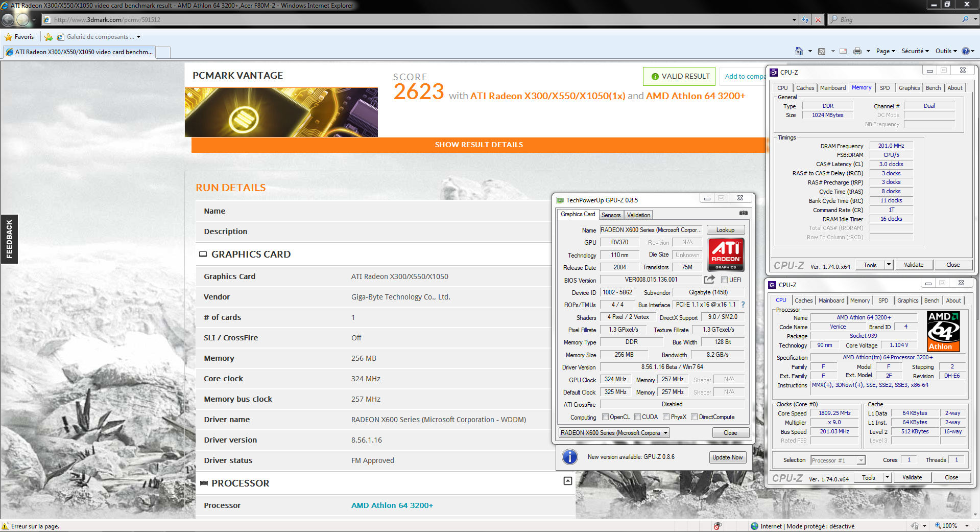Click Validate in the bottom CPU-Z window

[912, 477]
